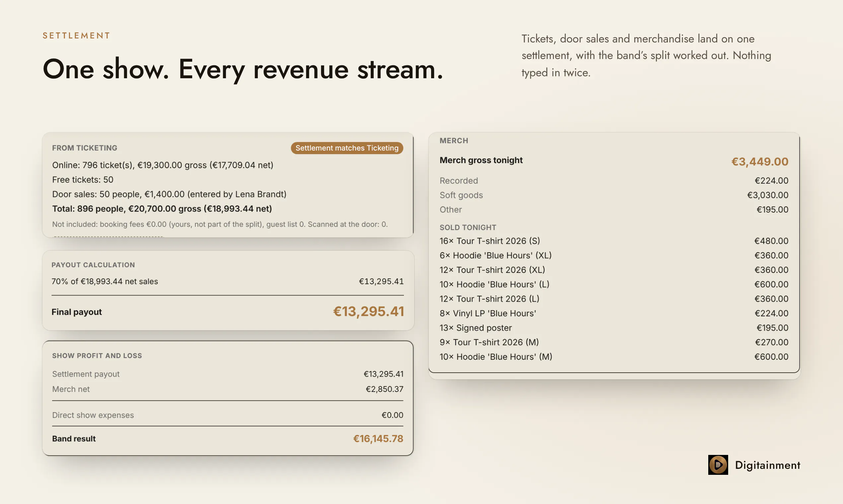
Task: Click the Signed poster amount €195.00
Action: tap(772, 328)
